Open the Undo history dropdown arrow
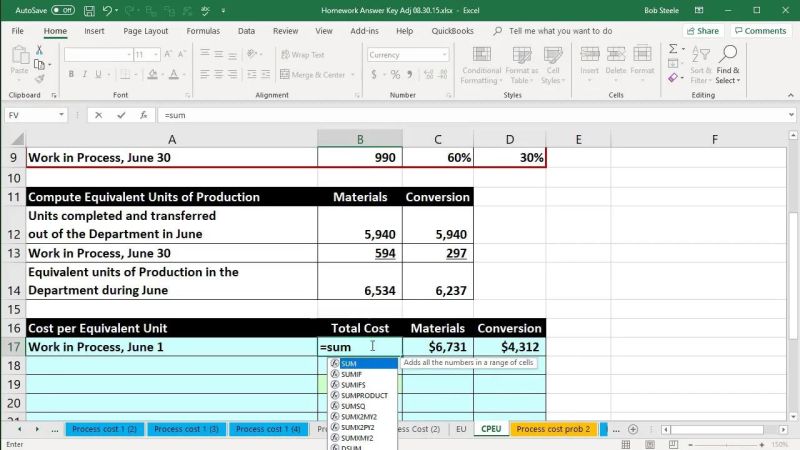This screenshot has width=800, height=450. 116,10
